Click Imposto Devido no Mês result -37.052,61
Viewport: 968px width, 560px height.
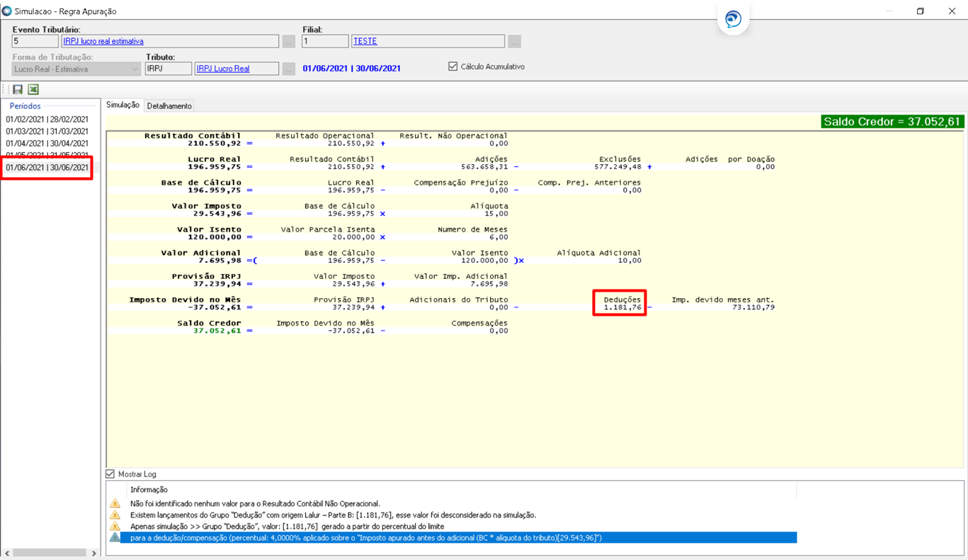coord(213,307)
